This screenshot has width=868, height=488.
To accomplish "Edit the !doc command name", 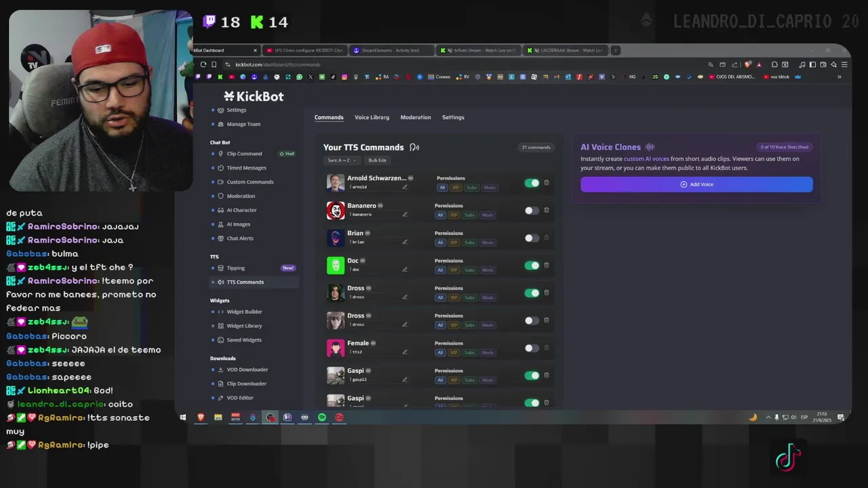I will click(x=405, y=269).
